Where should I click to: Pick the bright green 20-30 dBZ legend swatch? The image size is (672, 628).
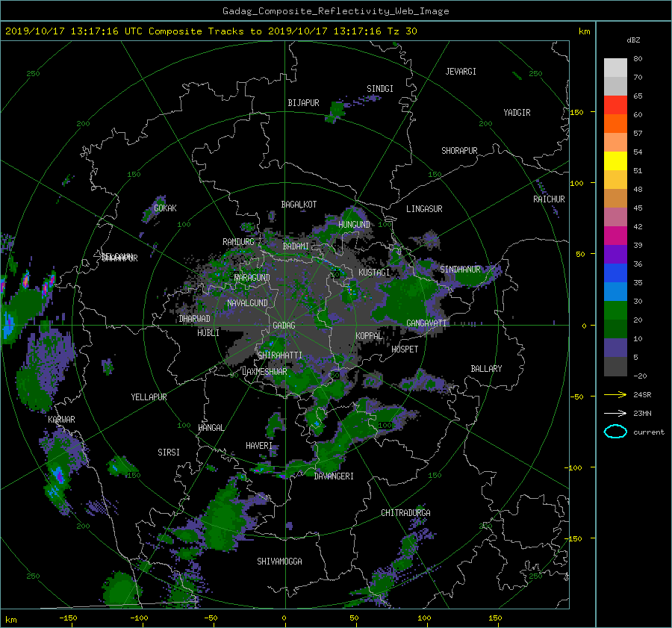(615, 311)
